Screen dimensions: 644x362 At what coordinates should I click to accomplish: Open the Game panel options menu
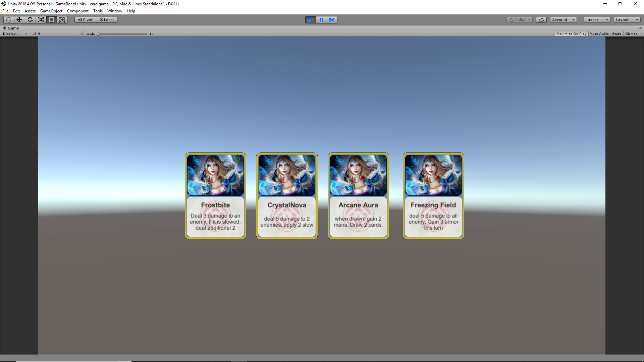click(x=640, y=28)
